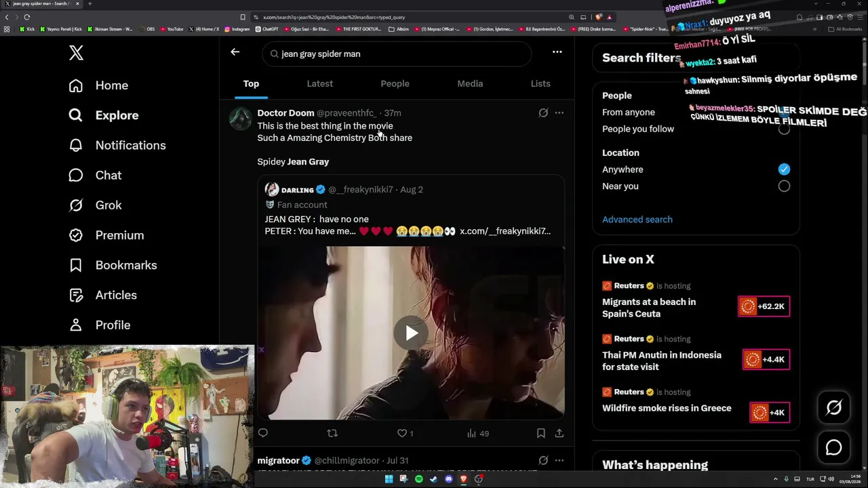The width and height of the screenshot is (868, 488).
Task: Reply to Doctor Doom's post
Action: coord(263,433)
